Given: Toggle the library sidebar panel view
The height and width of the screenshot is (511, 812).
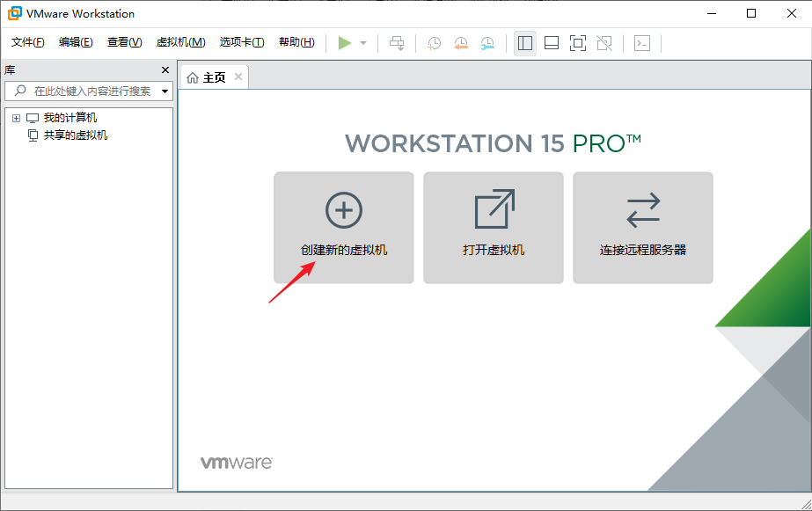Looking at the screenshot, I should tap(525, 43).
